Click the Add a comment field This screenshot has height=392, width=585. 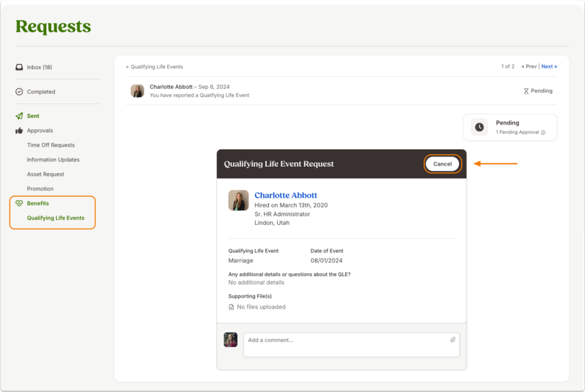(x=352, y=345)
